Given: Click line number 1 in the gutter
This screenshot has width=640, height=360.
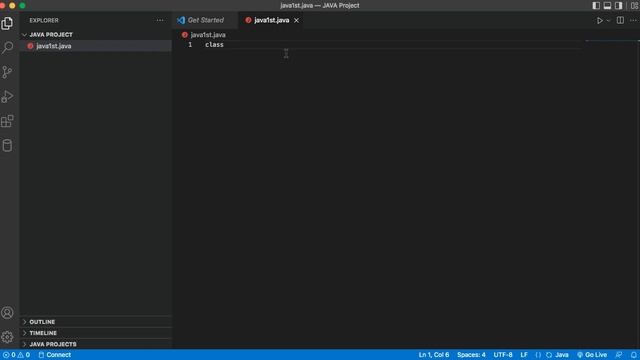Looking at the screenshot, I should coord(190,45).
